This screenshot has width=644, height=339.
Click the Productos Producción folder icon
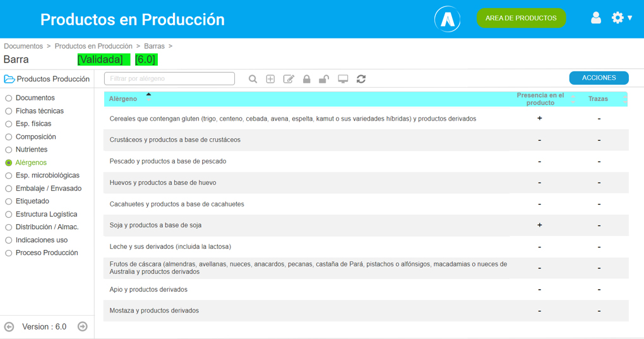tap(9, 79)
